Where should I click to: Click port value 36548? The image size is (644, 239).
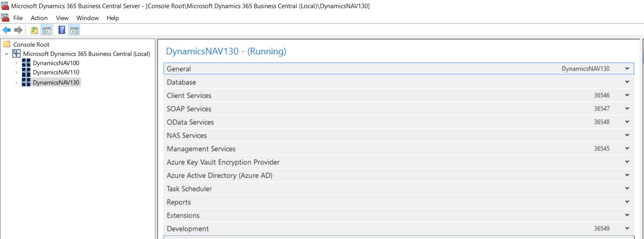click(x=602, y=122)
